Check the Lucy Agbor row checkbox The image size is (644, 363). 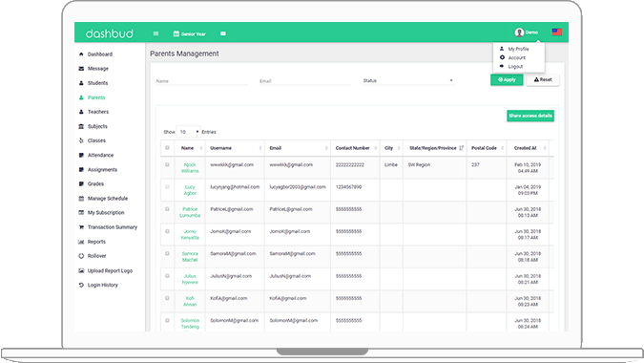[x=167, y=186]
